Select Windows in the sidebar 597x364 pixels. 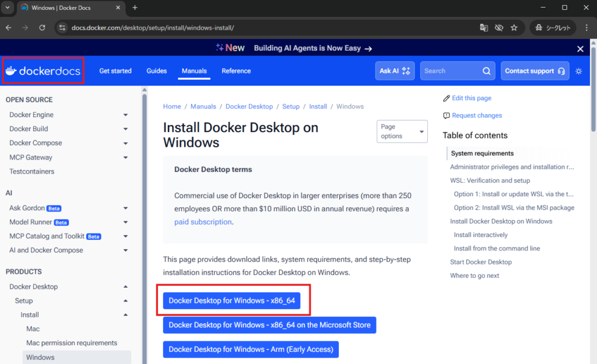pos(76,357)
